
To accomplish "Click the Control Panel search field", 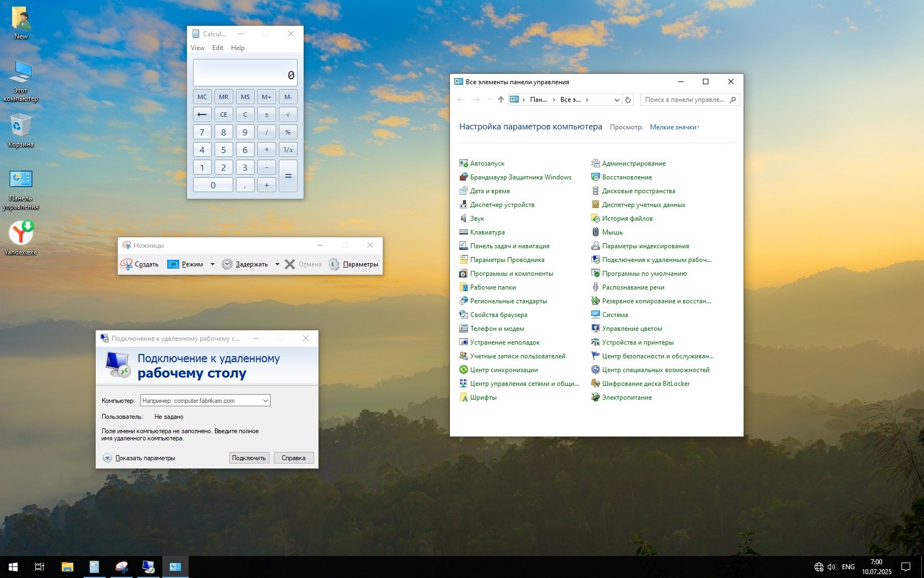I will (685, 100).
